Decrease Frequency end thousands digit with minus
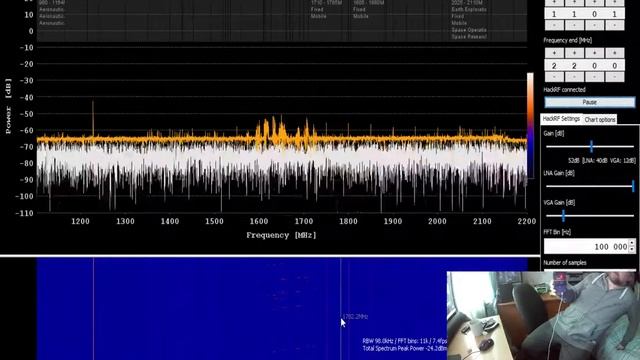The height and width of the screenshot is (360, 640). pos(554,77)
